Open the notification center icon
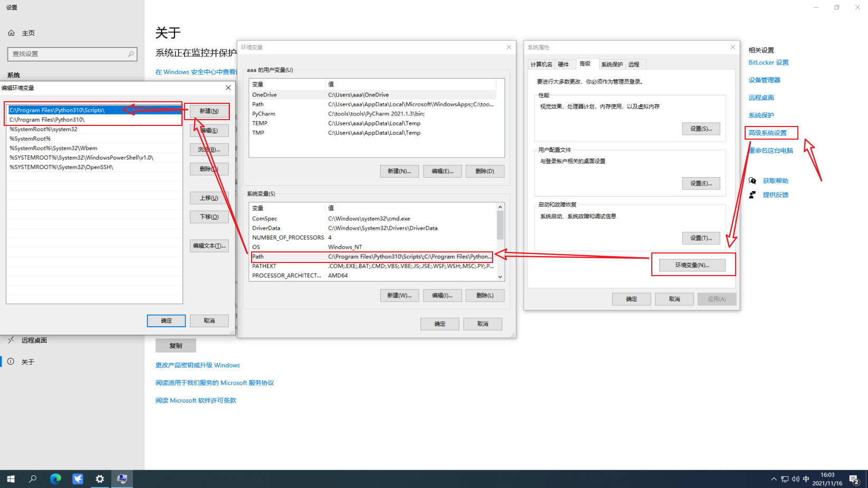This screenshot has width=868, height=488. pyautogui.click(x=854, y=479)
